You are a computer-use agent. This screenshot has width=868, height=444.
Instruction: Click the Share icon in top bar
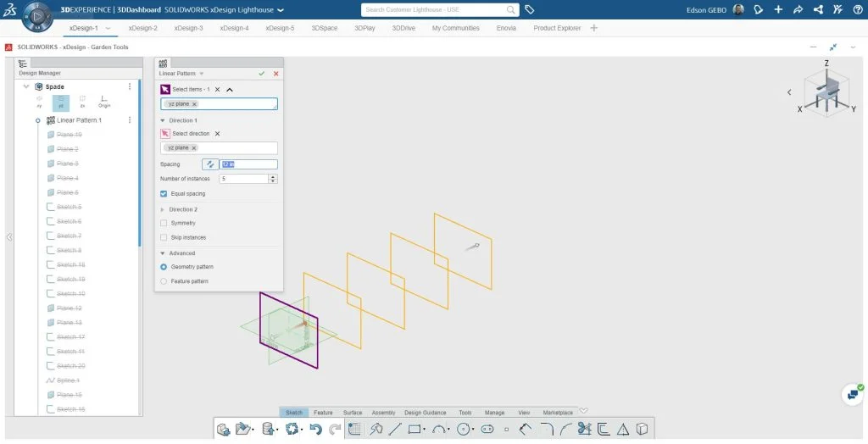coord(798,10)
